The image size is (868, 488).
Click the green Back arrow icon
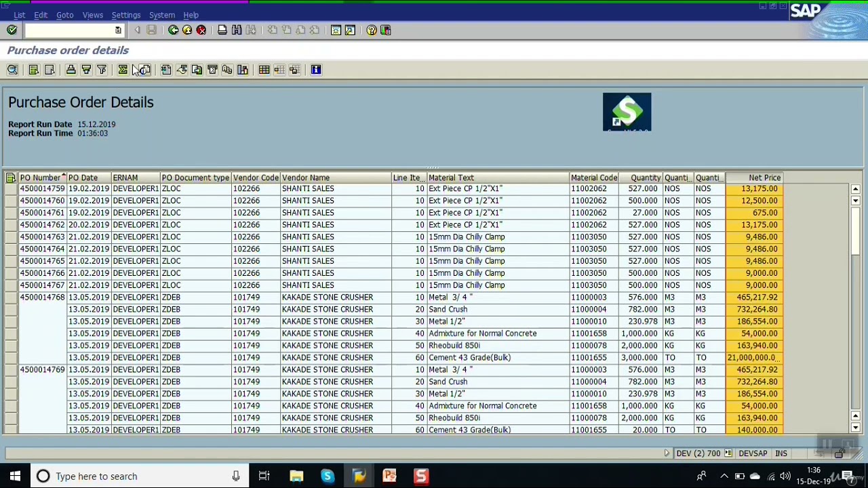(173, 30)
